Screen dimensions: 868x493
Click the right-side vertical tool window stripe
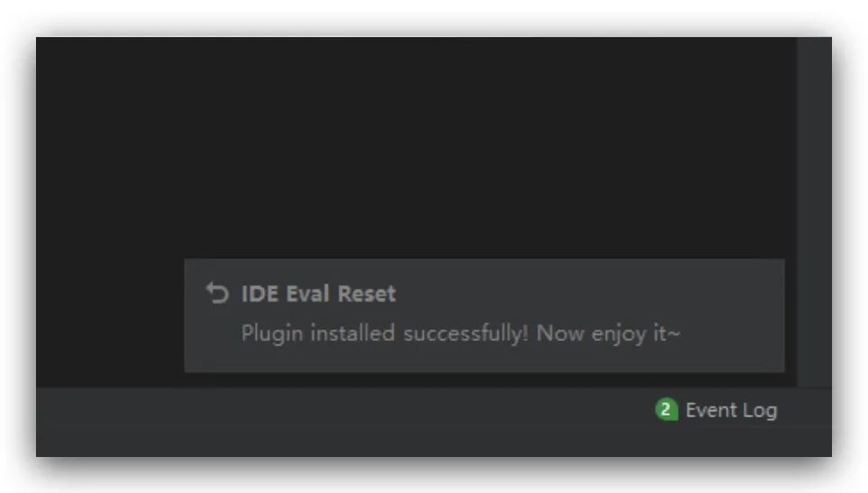tap(814, 212)
